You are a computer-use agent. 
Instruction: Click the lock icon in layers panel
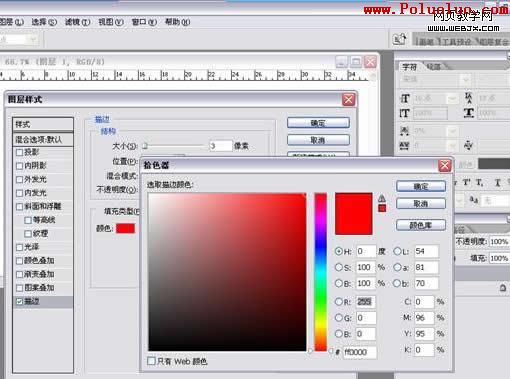503,288
